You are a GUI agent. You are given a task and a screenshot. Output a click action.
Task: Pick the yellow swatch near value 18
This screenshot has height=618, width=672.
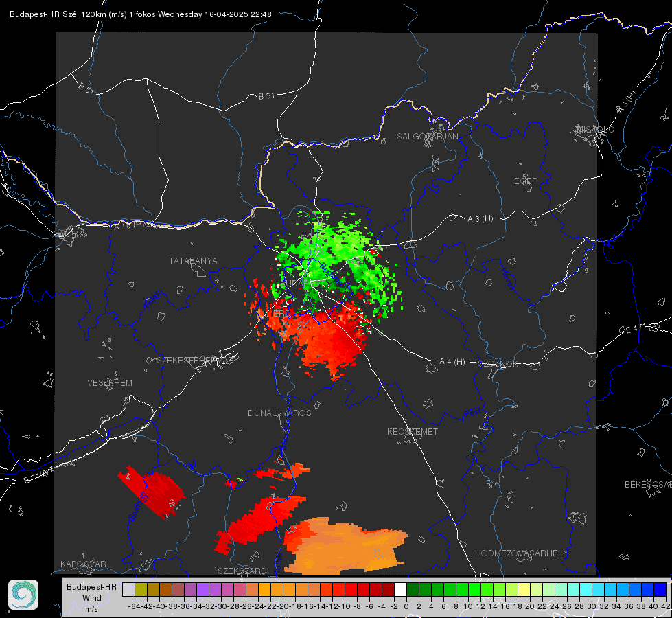(x=524, y=589)
